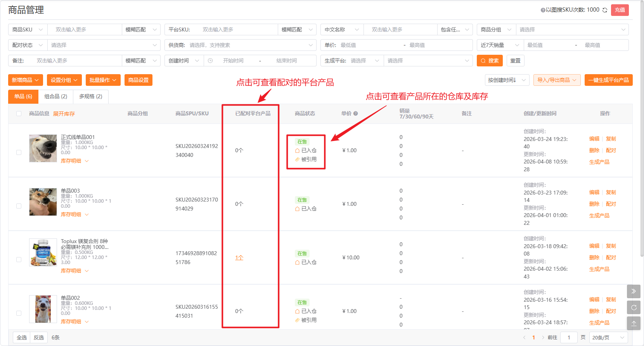Viewport: 644px width, 346px height.
Task: Go to next page arrow
Action: pyautogui.click(x=543, y=337)
